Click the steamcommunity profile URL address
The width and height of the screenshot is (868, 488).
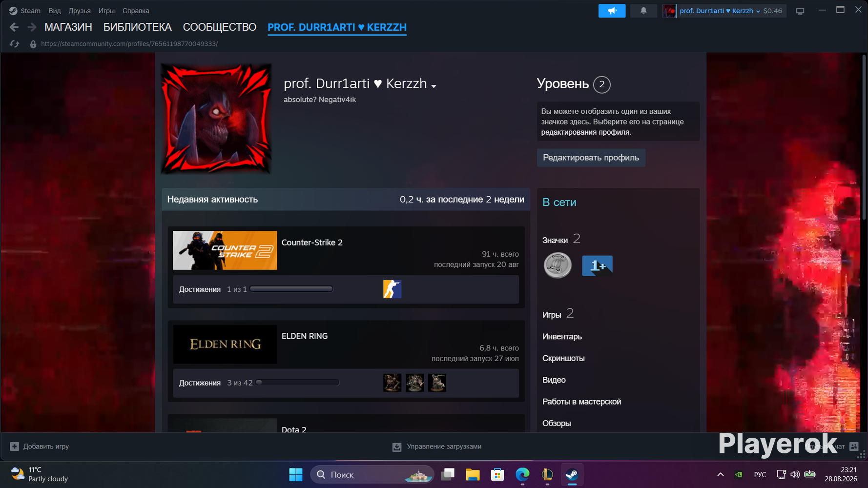129,44
